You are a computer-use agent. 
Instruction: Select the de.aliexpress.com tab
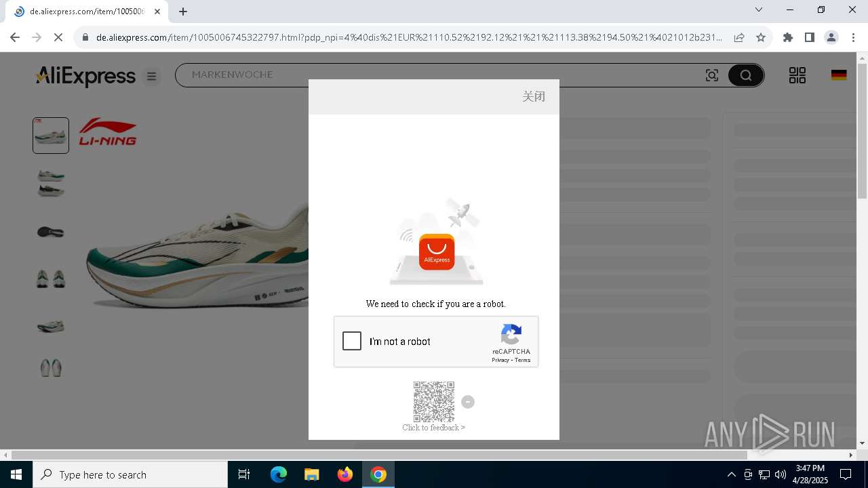[x=88, y=12]
